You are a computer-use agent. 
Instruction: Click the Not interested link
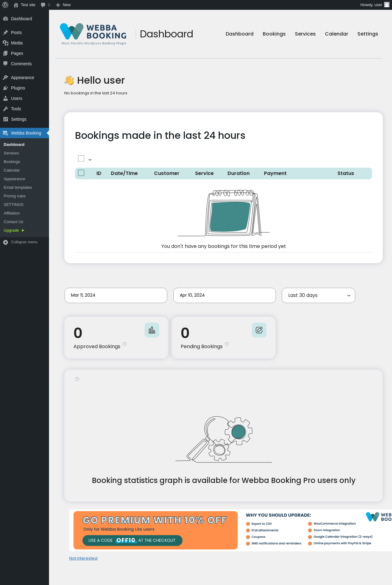coord(83,558)
